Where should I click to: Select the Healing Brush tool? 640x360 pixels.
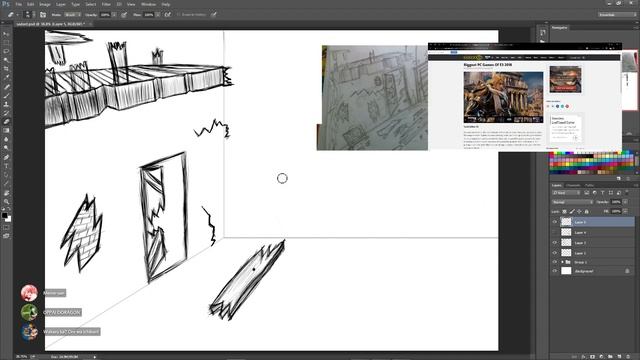click(x=6, y=87)
